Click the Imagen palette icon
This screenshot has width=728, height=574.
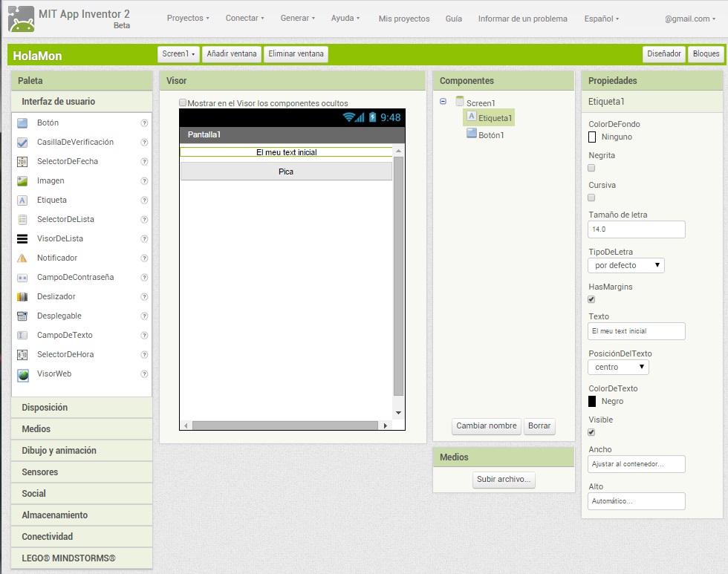pos(22,181)
